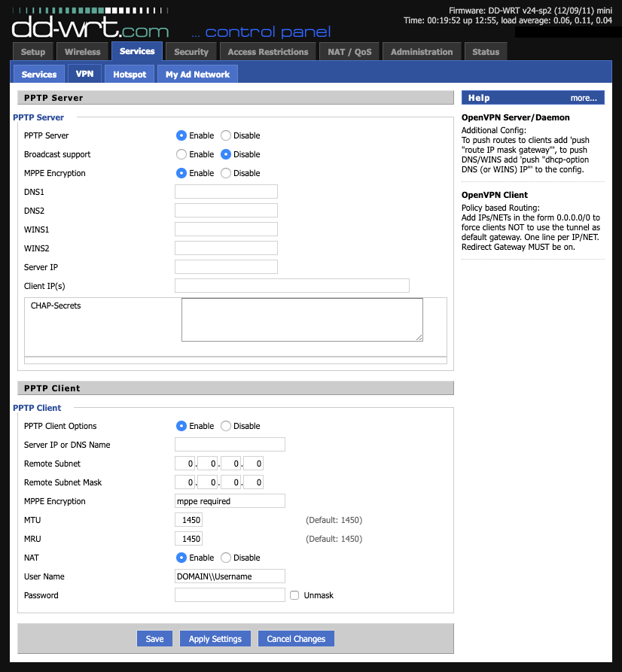
Task: Open the Status tab
Action: coord(486,52)
